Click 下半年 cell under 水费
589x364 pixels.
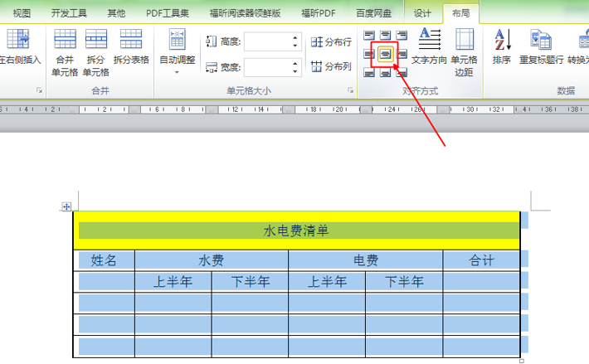click(x=251, y=281)
